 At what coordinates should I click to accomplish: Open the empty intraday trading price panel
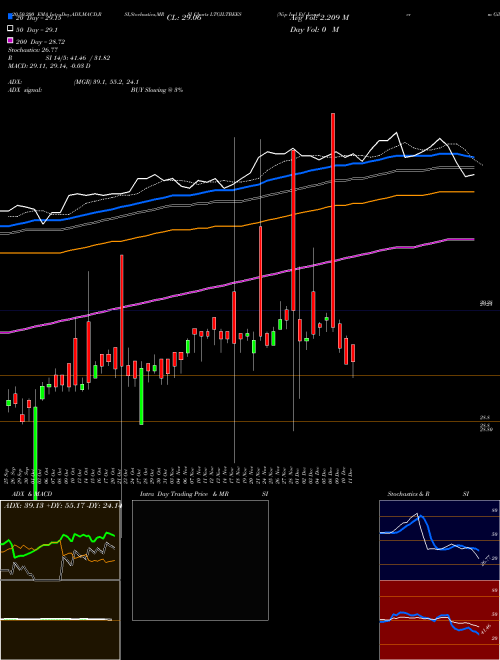(x=200, y=560)
